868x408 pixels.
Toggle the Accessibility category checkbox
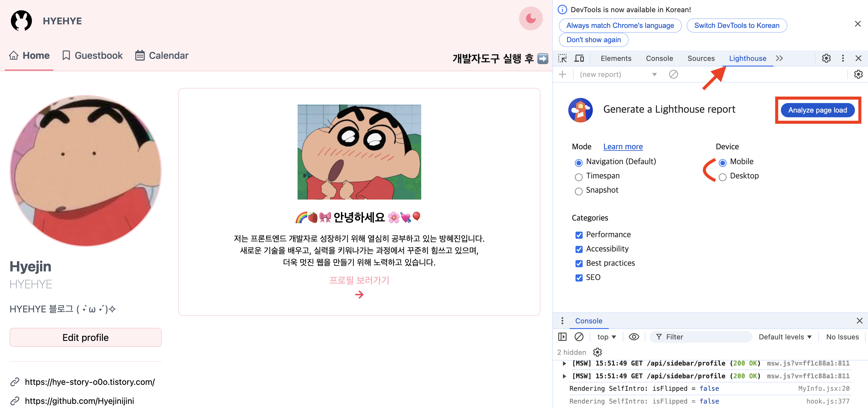point(578,249)
